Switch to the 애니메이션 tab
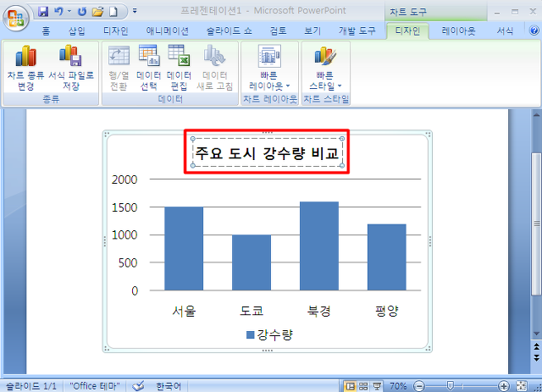The height and width of the screenshot is (392, 542). pos(168,31)
